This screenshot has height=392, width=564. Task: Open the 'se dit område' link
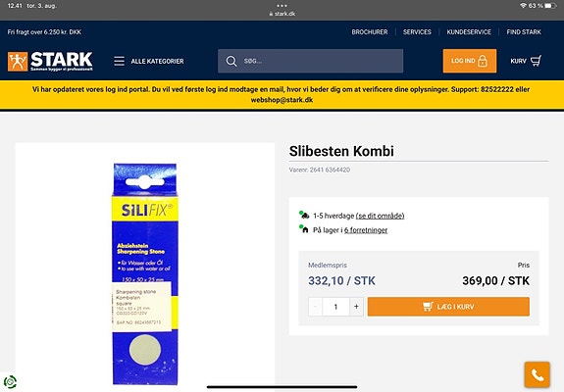tap(380, 216)
